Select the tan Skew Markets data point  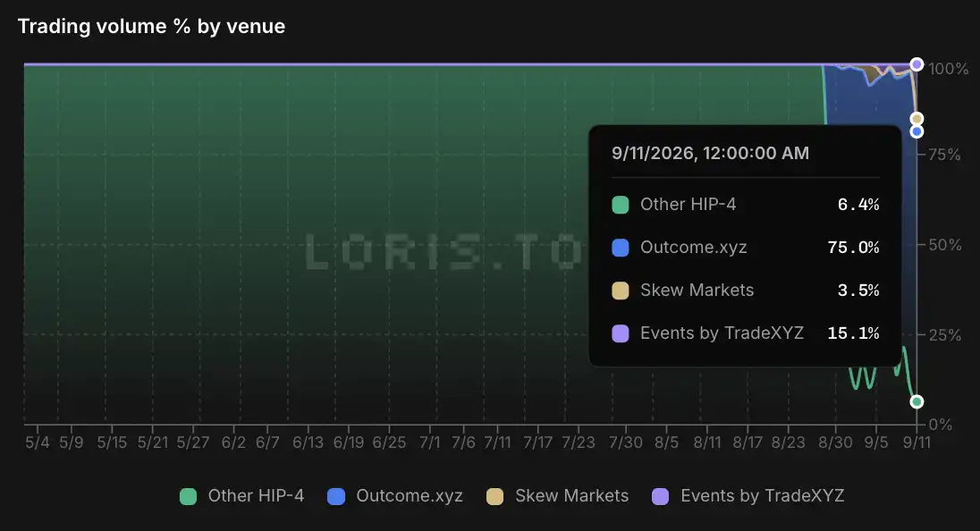(917, 119)
